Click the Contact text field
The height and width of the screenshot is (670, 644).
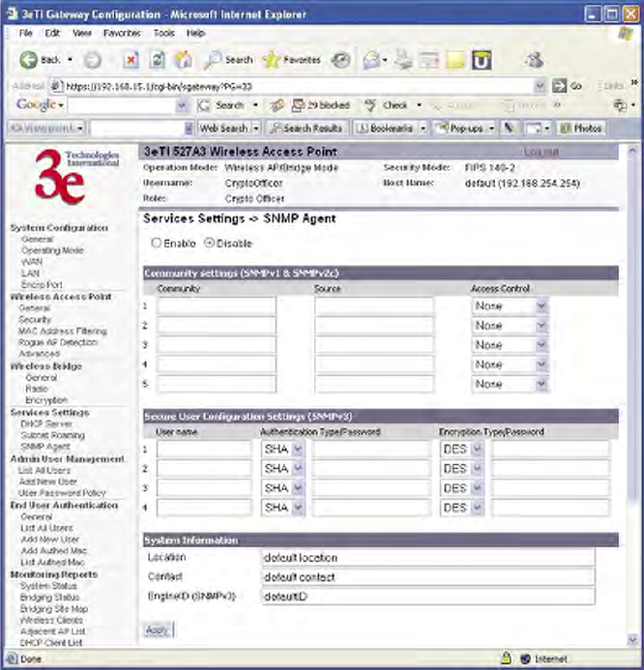coord(428,577)
